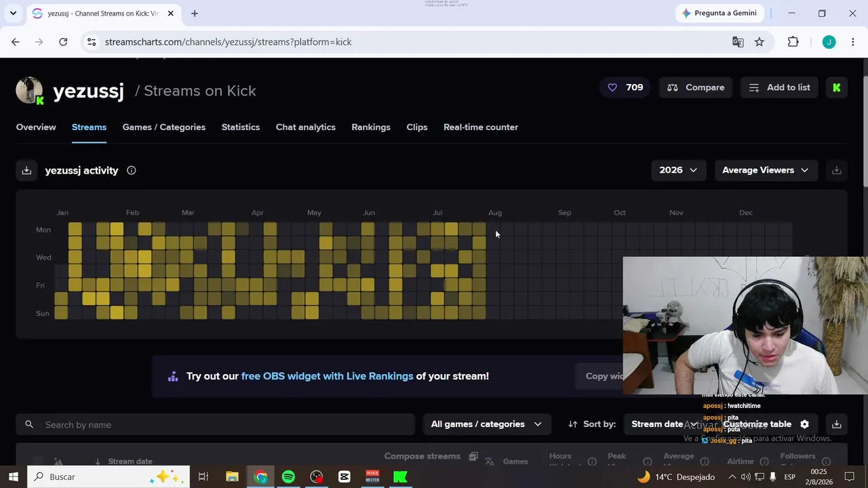Viewport: 868px width, 488px height.
Task: Open free OBS widget with Live Rankings link
Action: pos(327,376)
